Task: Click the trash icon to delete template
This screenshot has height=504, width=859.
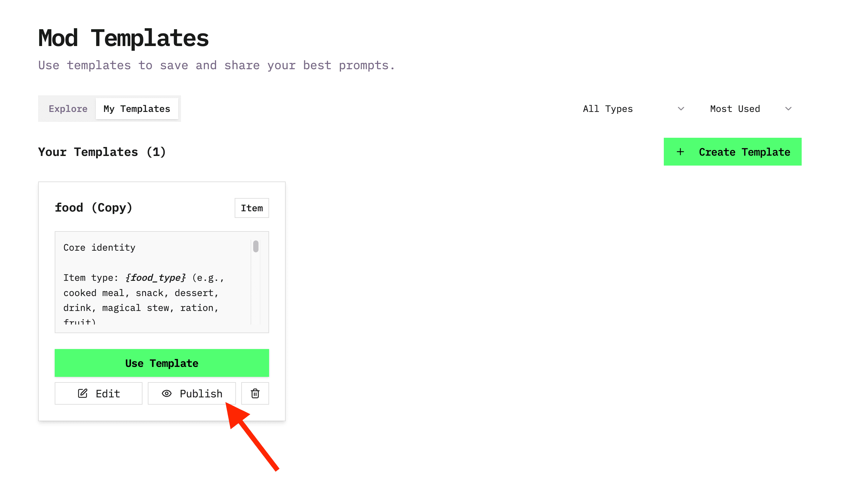Action: tap(255, 393)
